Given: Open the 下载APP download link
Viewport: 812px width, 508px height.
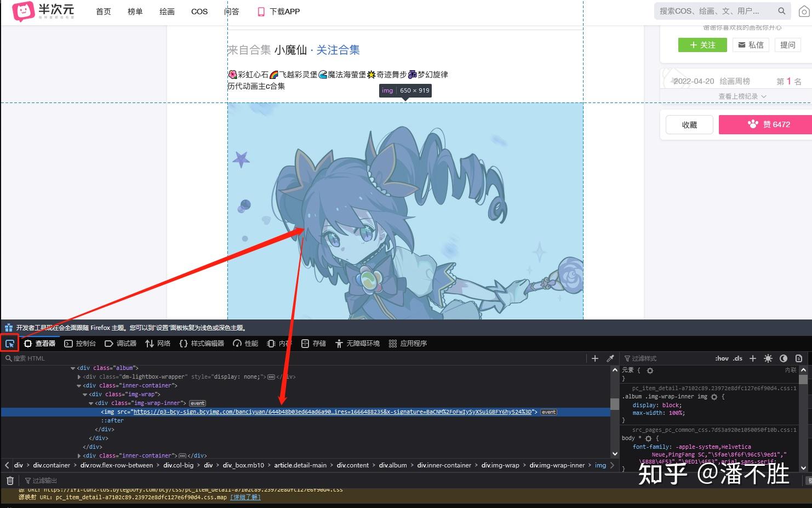Looking at the screenshot, I should 279,12.
